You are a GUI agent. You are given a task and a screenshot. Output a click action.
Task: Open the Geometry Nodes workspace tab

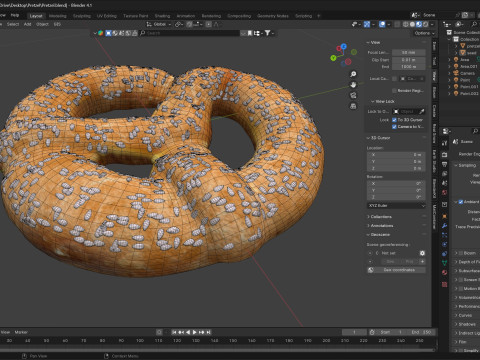pyautogui.click(x=273, y=16)
